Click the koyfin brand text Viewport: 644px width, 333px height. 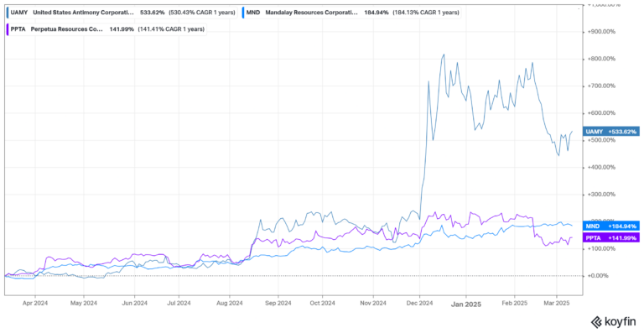point(620,321)
